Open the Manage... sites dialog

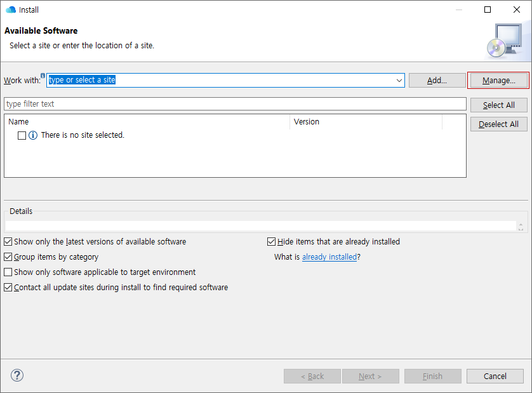click(x=498, y=81)
